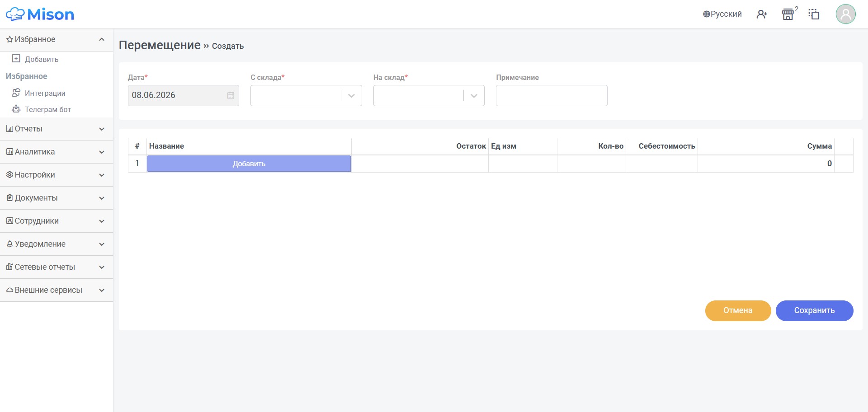
Task: Open the С склада dropdown
Action: coord(306,95)
